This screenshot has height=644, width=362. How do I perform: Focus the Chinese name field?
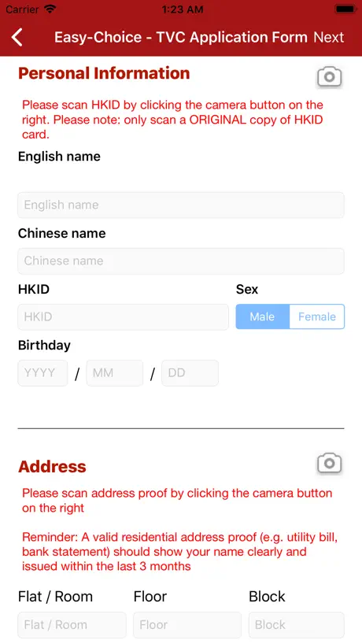point(181,261)
